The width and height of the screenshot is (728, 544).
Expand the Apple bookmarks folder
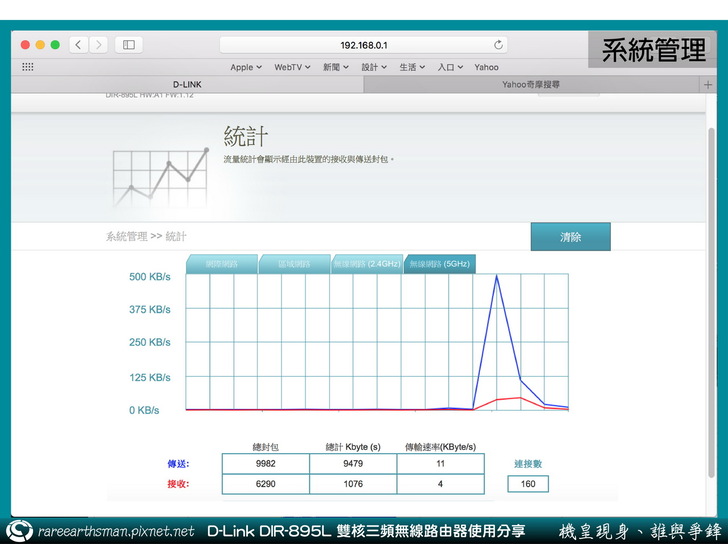click(245, 67)
